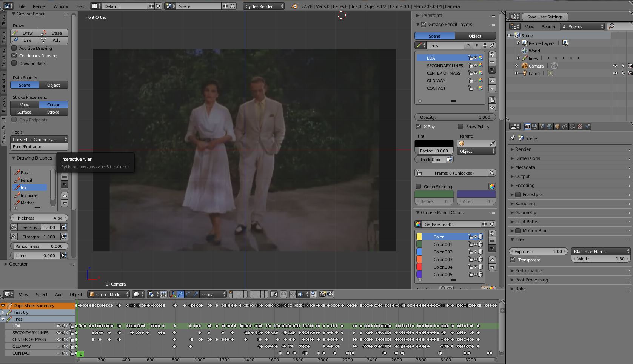The width and height of the screenshot is (633, 364).
Task: Expand RenderLayers in the outliner tree
Action: pyautogui.click(x=519, y=43)
